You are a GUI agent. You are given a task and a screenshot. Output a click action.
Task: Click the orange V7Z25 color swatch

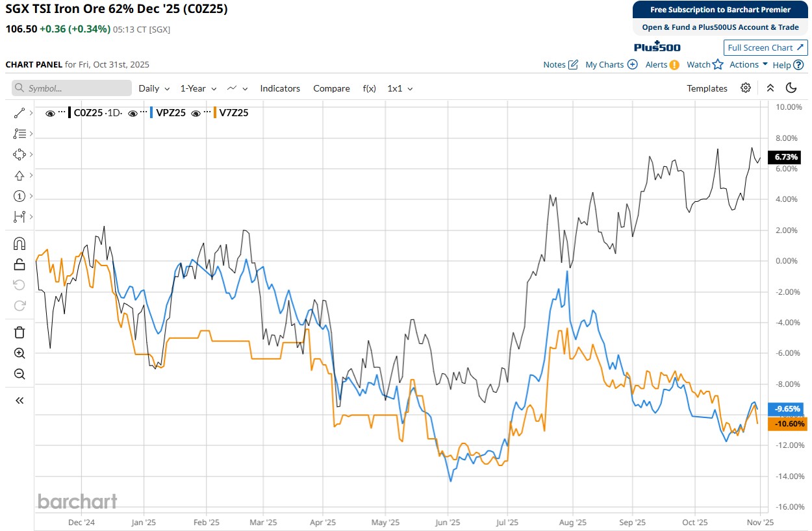click(214, 113)
